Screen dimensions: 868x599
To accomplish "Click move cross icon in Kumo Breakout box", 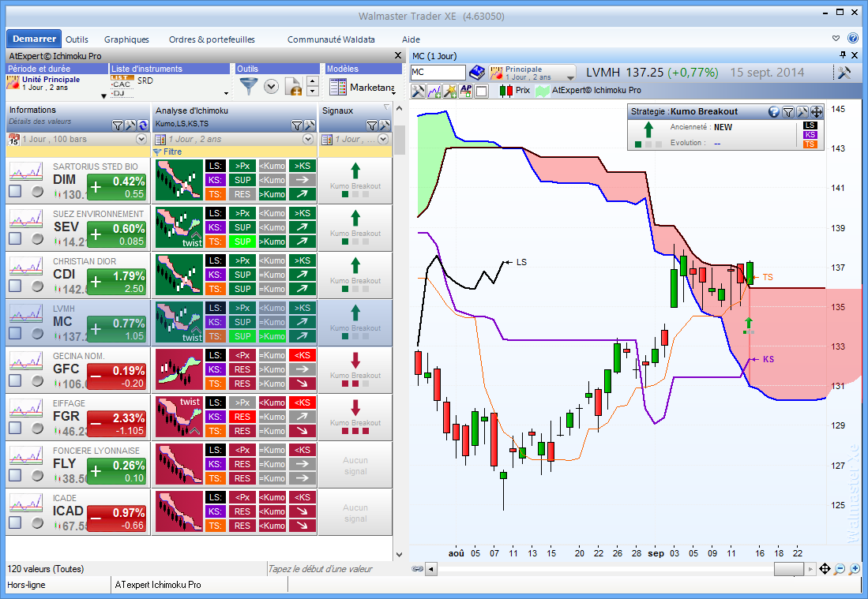I will (817, 112).
